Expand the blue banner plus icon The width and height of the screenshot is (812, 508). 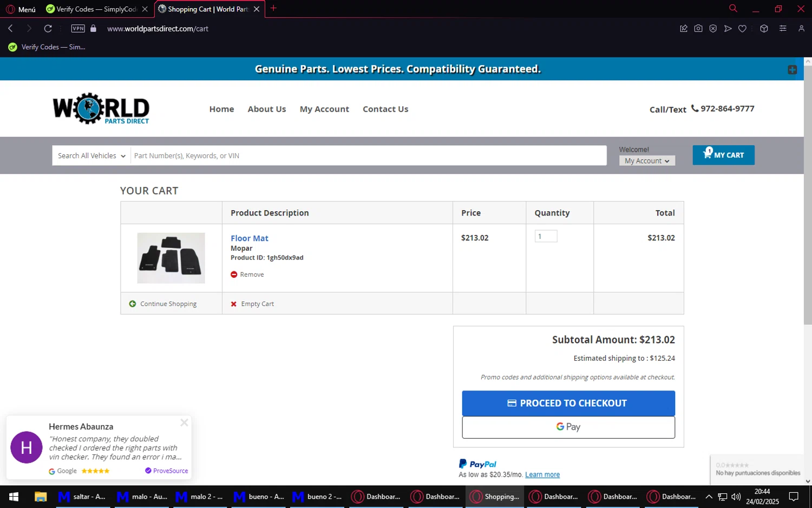coord(792,69)
